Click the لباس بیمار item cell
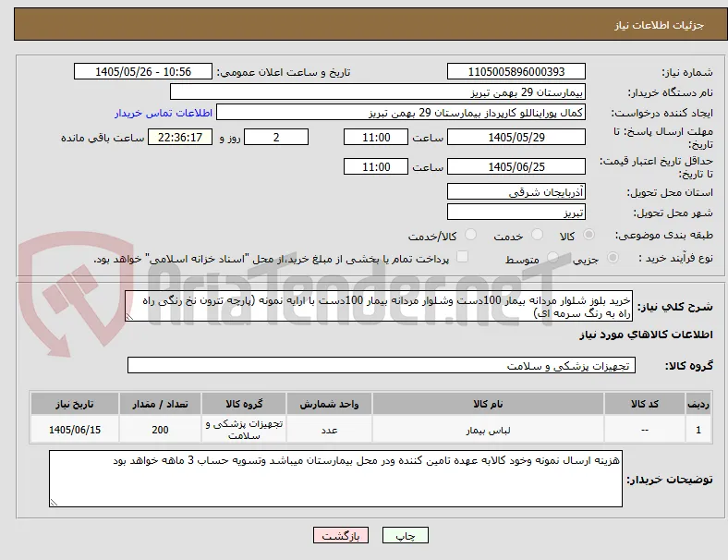This screenshot has height=560, width=728. pos(488,430)
